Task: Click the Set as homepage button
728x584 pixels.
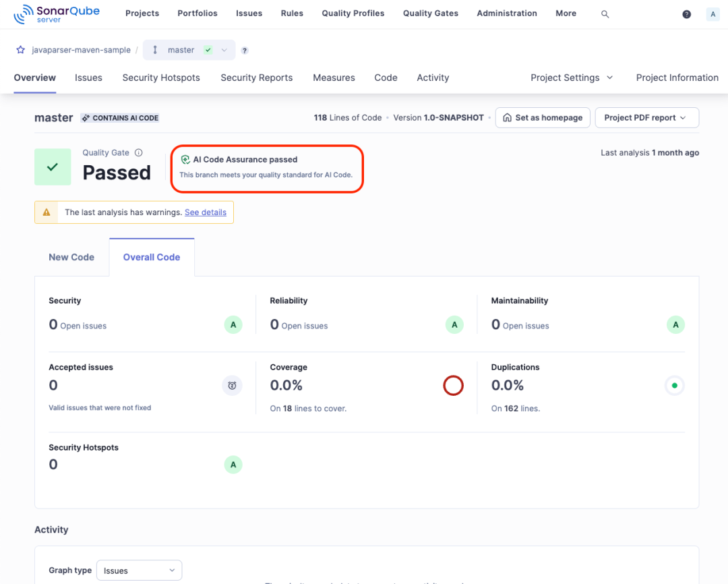Action: pos(543,117)
